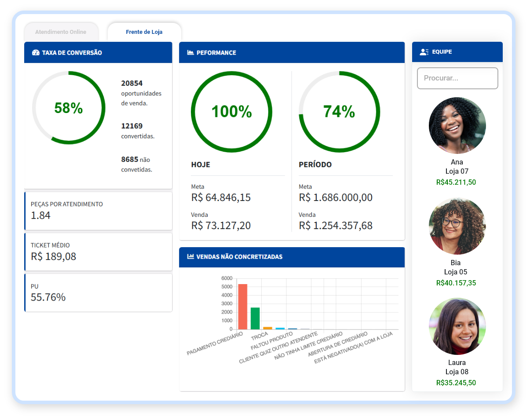Screen dimensions: 530x420
Task: Click the green Troca bar in chart
Action: click(255, 318)
